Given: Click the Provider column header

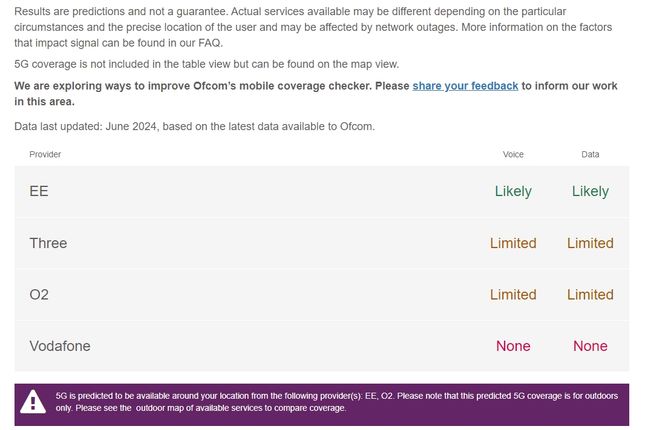Looking at the screenshot, I should tap(45, 154).
